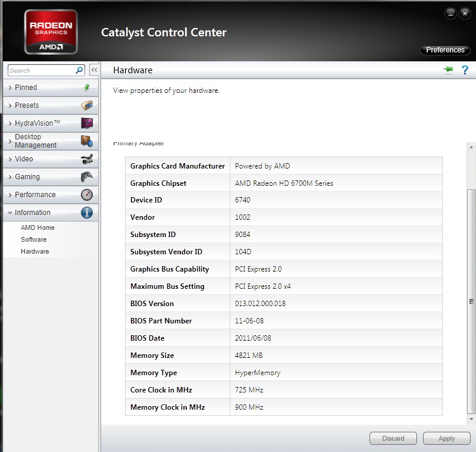Click the Radeon Graphics AMD logo
Screen dimensions: 476x452
coord(51,32)
